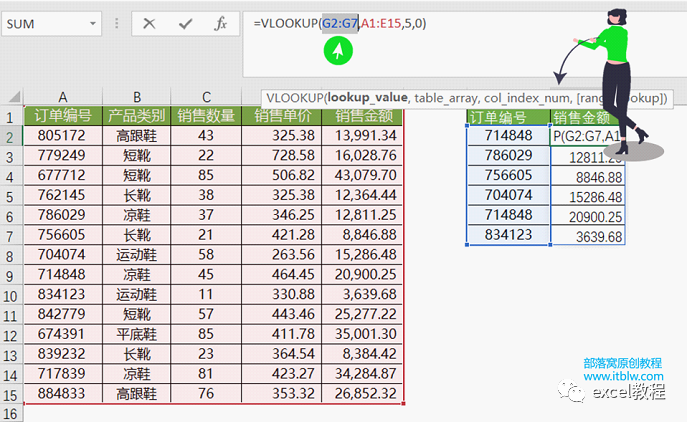Cancel formula entry with the X icon

[x=149, y=24]
